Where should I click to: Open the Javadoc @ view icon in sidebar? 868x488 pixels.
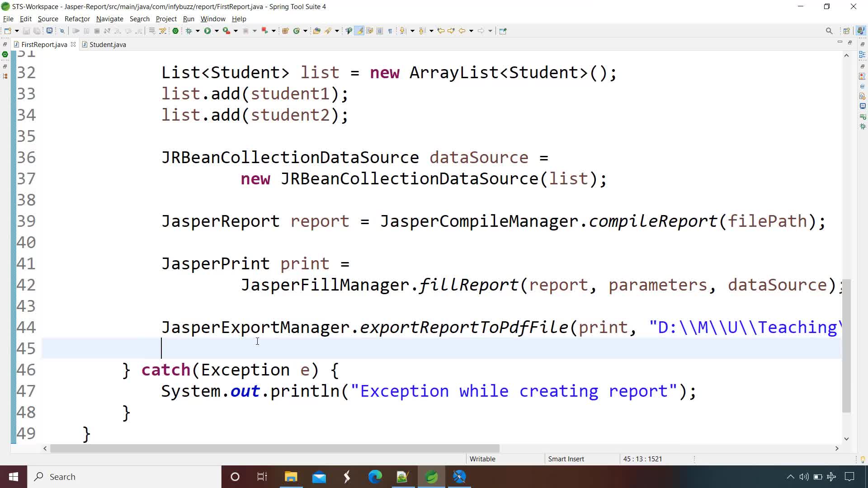tap(862, 86)
